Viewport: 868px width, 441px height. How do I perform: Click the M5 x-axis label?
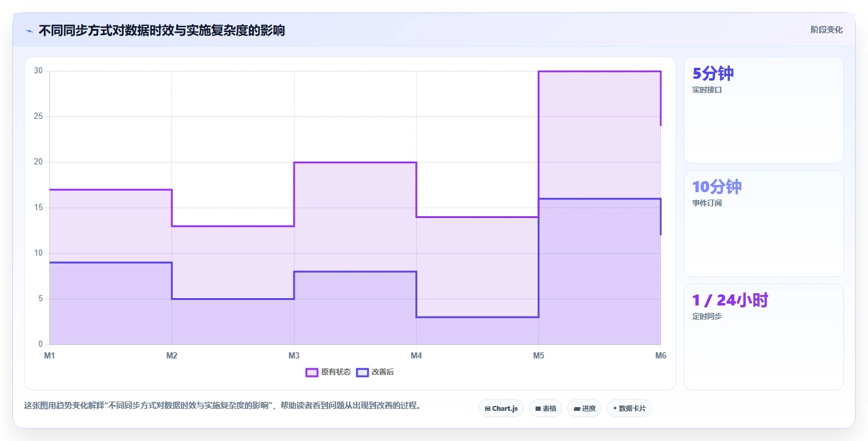(x=539, y=355)
